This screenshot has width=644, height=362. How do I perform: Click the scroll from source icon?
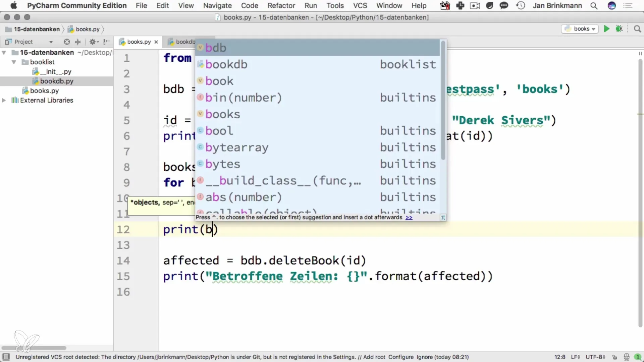pyautogui.click(x=67, y=42)
